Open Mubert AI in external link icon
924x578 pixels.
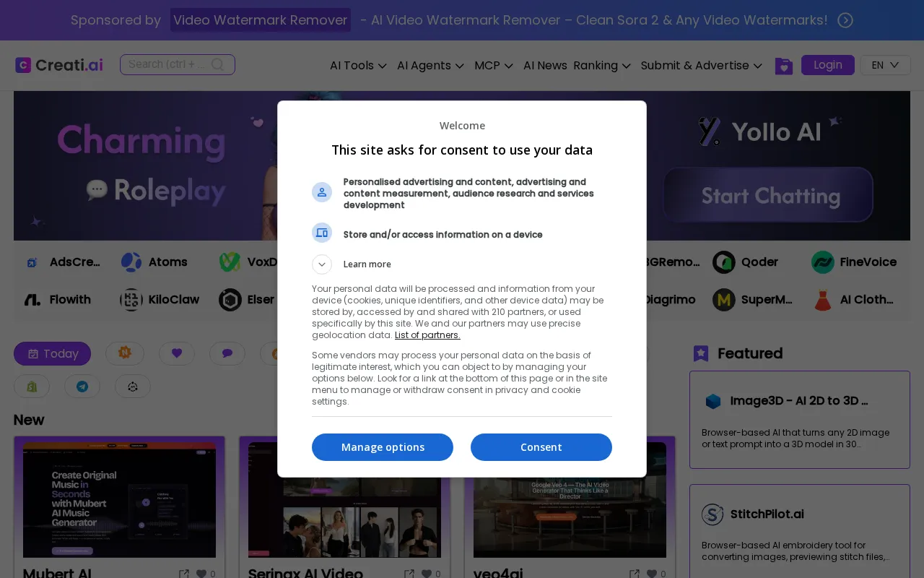point(184,574)
